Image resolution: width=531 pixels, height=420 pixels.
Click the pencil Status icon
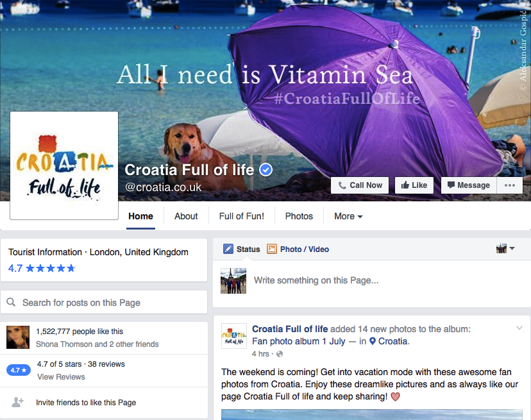pyautogui.click(x=228, y=249)
